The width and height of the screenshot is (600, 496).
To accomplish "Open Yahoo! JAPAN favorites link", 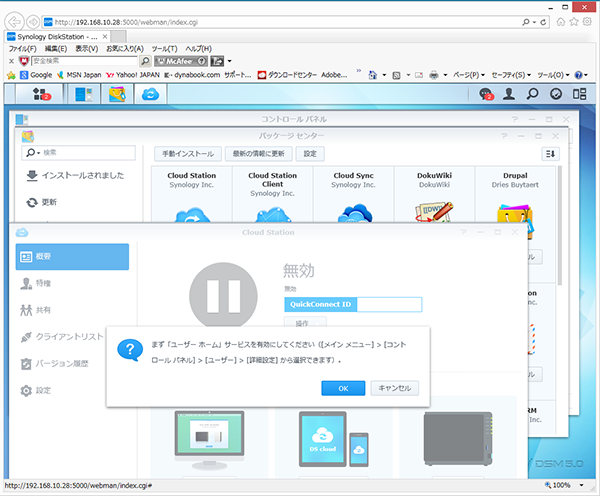I will coord(133,75).
